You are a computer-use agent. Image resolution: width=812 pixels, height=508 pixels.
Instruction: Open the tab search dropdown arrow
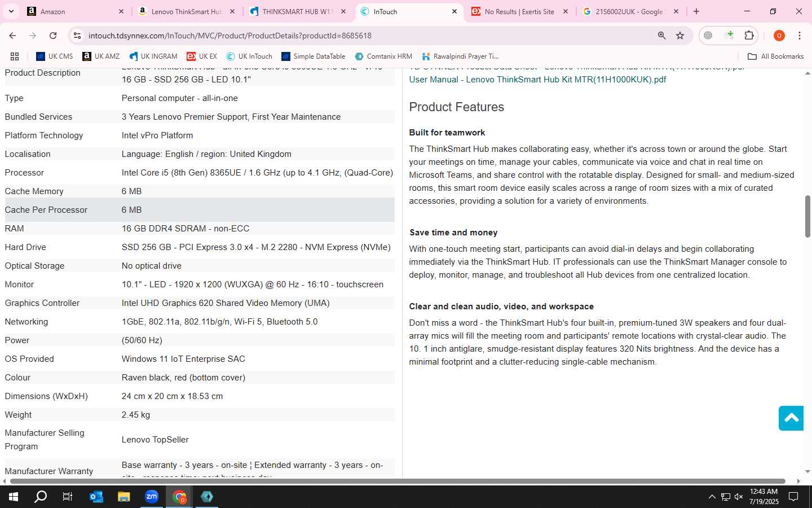click(11, 11)
